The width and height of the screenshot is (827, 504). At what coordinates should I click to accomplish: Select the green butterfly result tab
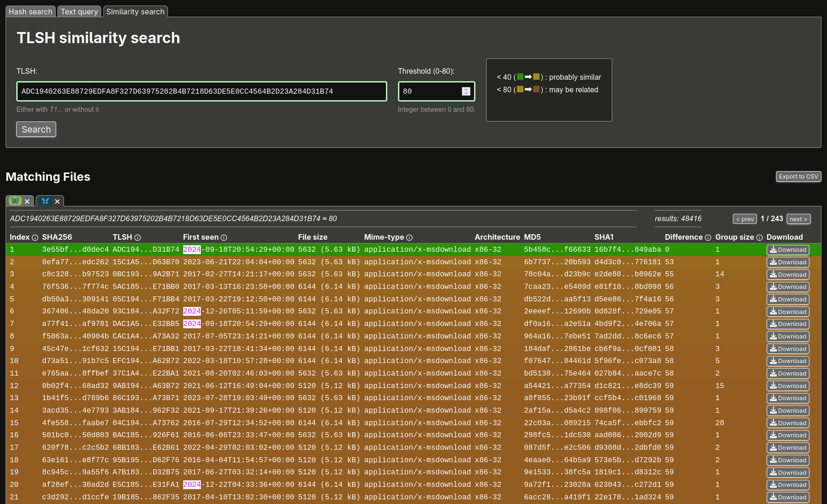[x=15, y=201]
